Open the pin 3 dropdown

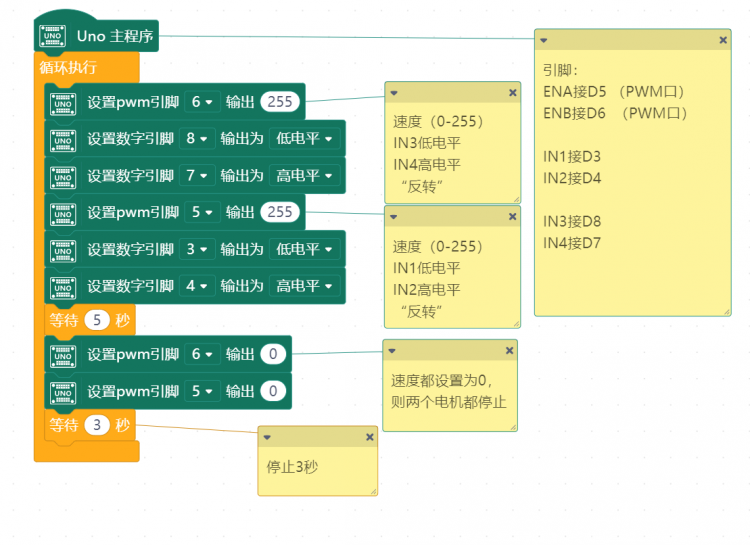coord(197,249)
